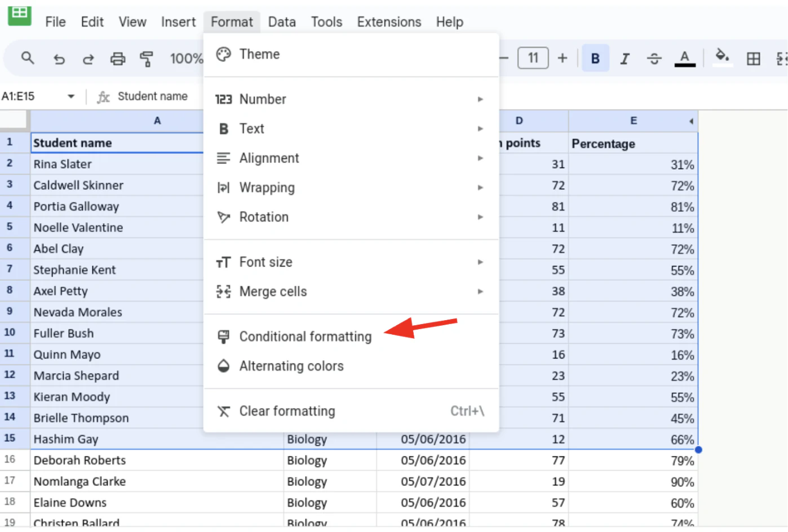Select the cell with Rina Slater
Screen dimensions: 788x532
117,164
